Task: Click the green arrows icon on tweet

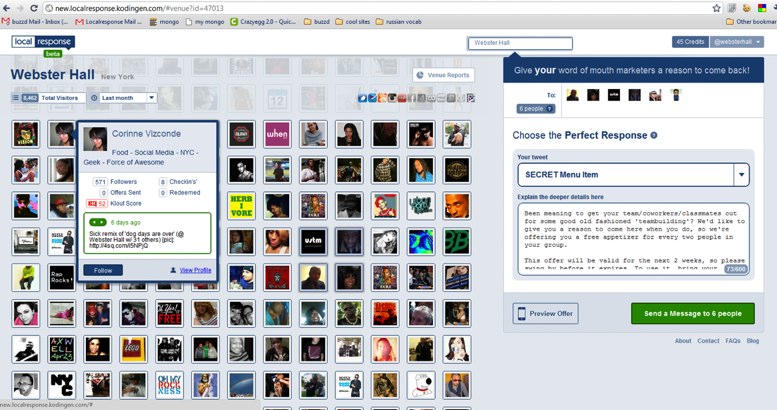Action: click(98, 223)
